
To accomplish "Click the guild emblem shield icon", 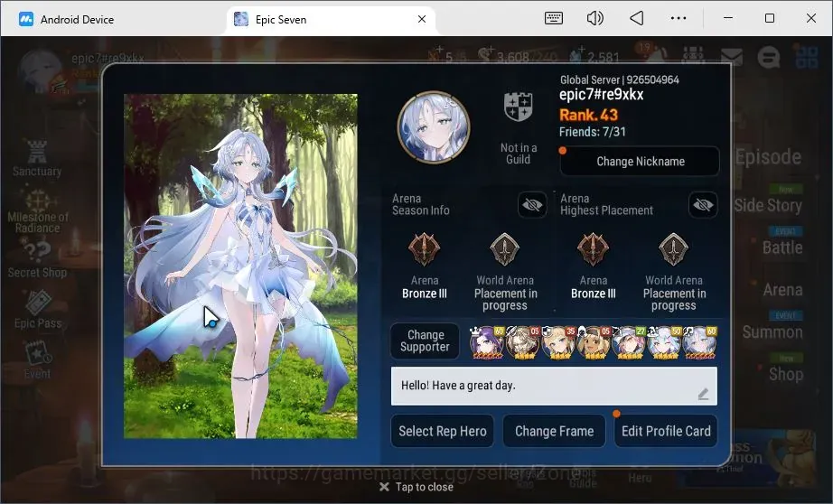I will 518,107.
